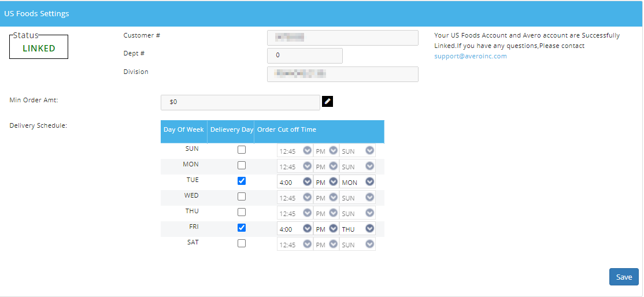Uncheck FRI delivery day checkbox

pos(242,228)
